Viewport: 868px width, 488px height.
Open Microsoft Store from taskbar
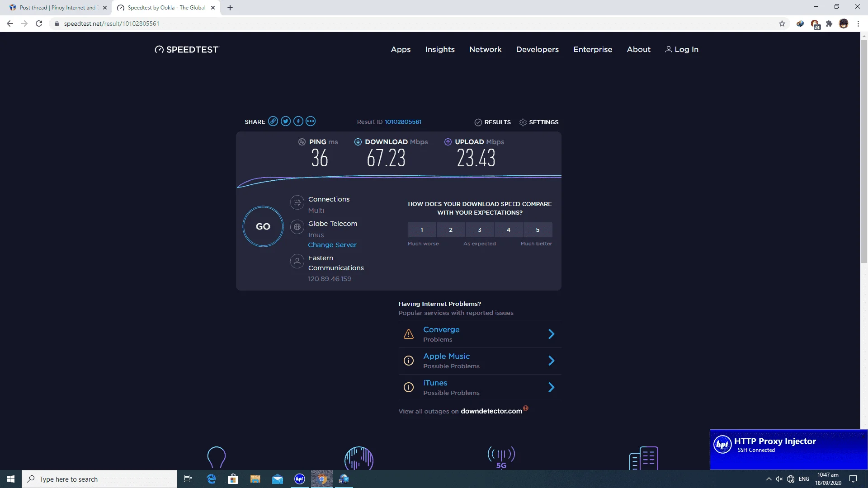point(233,479)
